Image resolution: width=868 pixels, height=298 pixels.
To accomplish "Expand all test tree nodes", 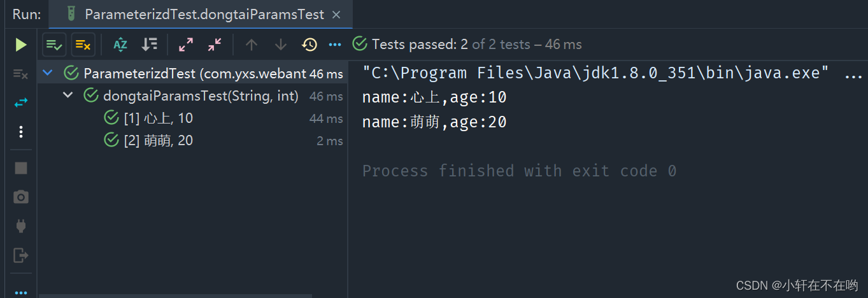I will pos(186,45).
